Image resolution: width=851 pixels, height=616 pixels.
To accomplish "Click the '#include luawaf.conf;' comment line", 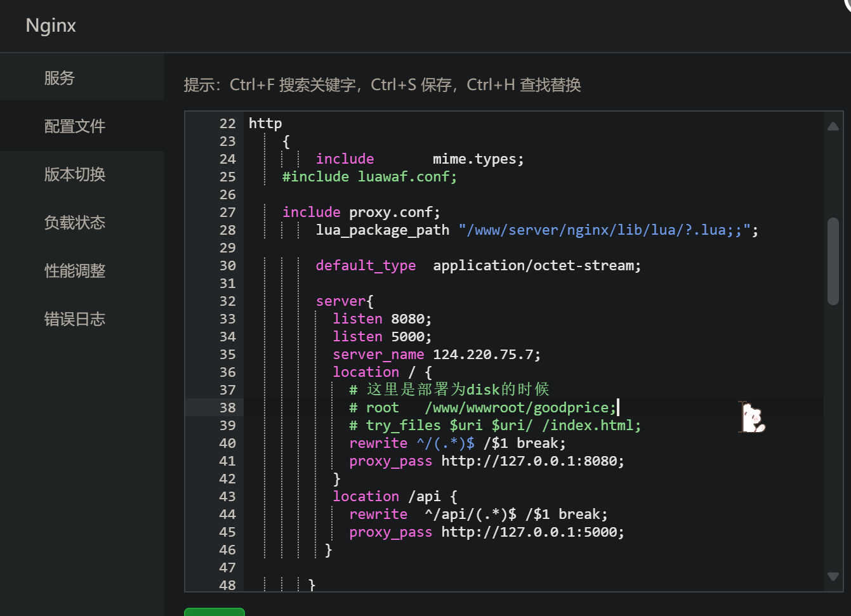I will point(369,177).
